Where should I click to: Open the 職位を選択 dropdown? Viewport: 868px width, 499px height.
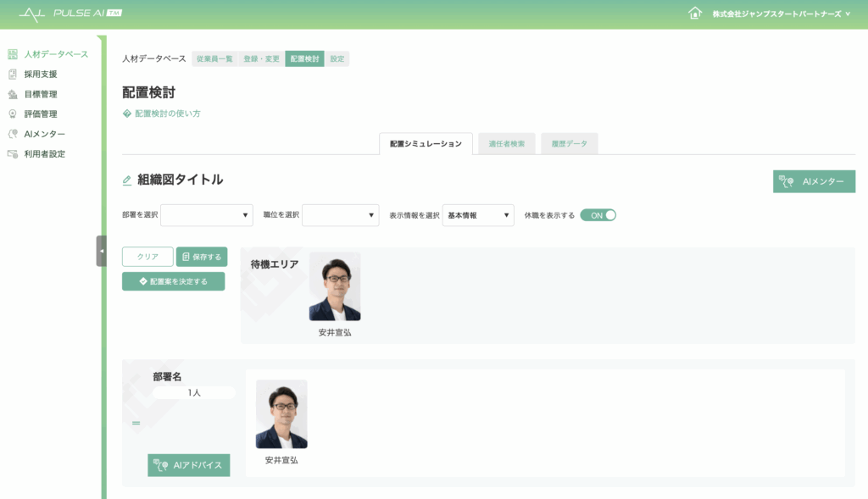pyautogui.click(x=340, y=215)
